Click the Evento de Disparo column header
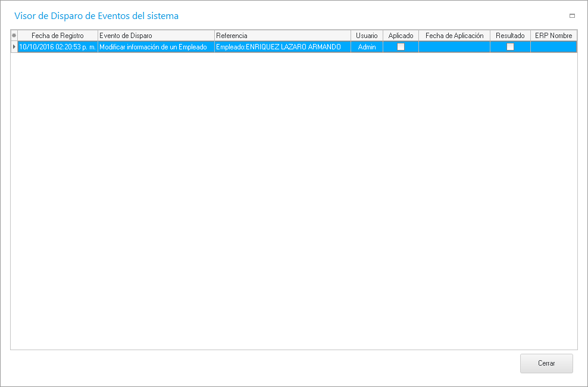The height and width of the screenshot is (387, 588). click(156, 36)
